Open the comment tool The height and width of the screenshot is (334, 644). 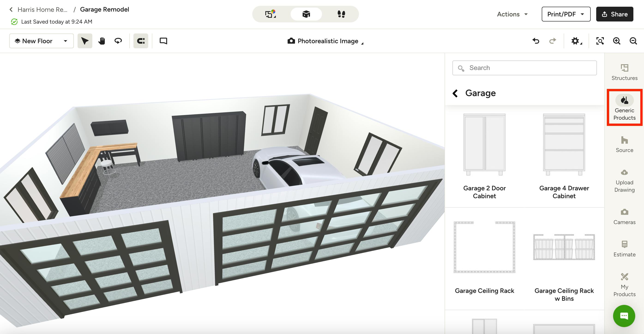[163, 41]
